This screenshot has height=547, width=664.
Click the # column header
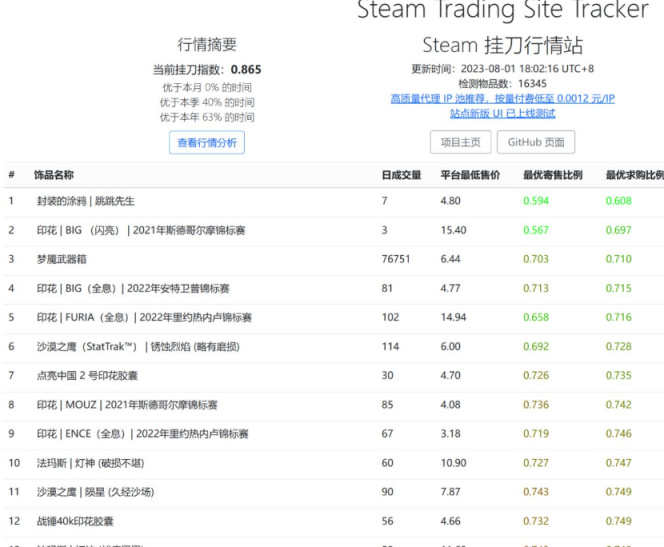pyautogui.click(x=11, y=175)
